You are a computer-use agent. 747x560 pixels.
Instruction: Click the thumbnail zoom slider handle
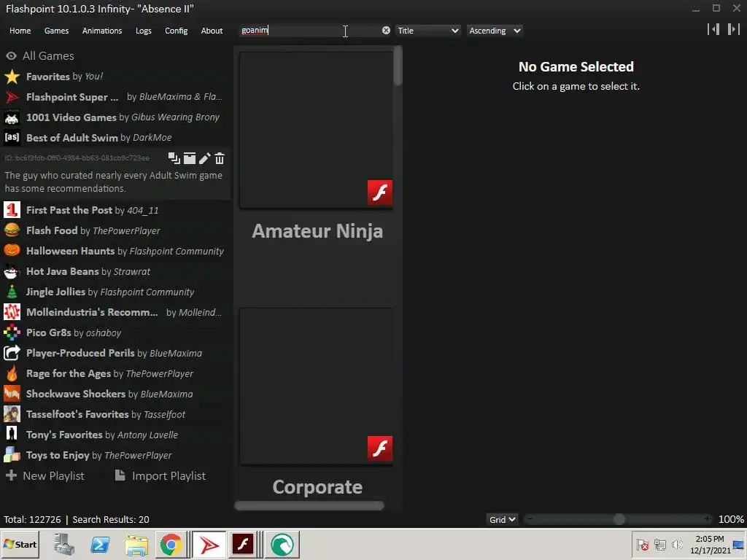tap(619, 519)
